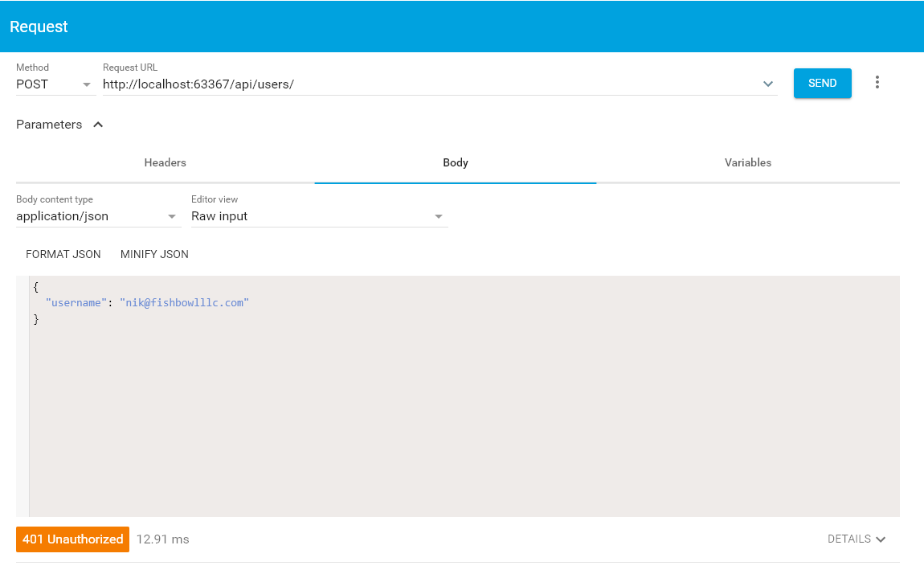Click the email value in JSON body
This screenshot has height=574, width=924.
point(185,303)
